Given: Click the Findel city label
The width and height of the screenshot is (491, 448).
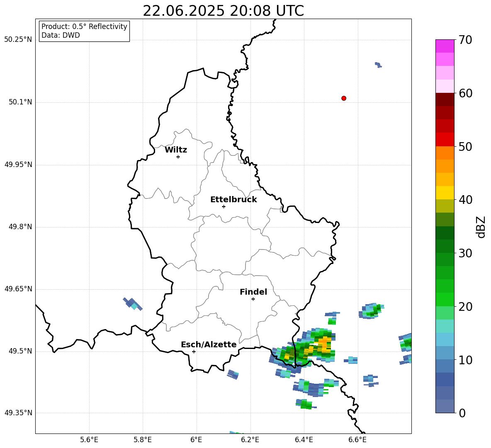Looking at the screenshot, I should [x=253, y=292].
